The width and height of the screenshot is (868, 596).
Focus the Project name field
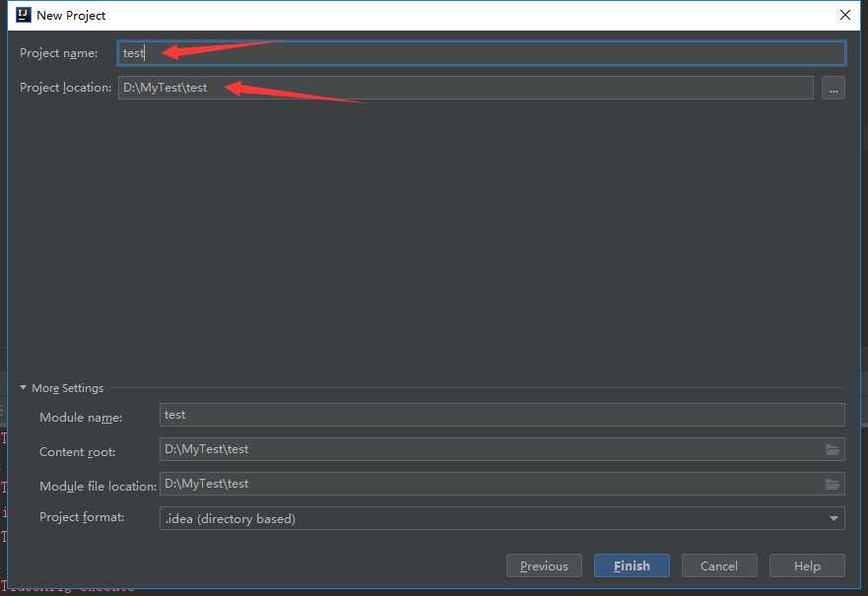point(482,53)
